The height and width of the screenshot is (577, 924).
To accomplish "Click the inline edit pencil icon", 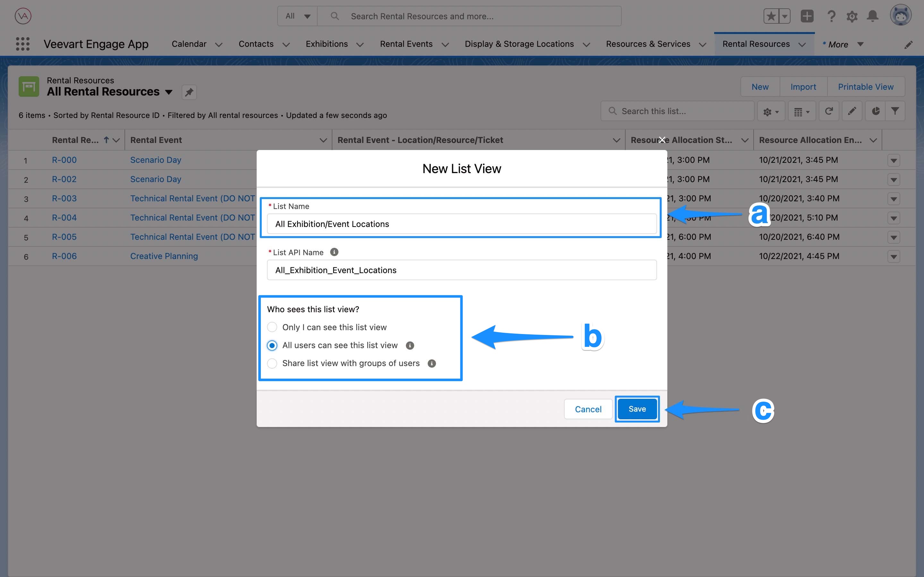I will [852, 111].
